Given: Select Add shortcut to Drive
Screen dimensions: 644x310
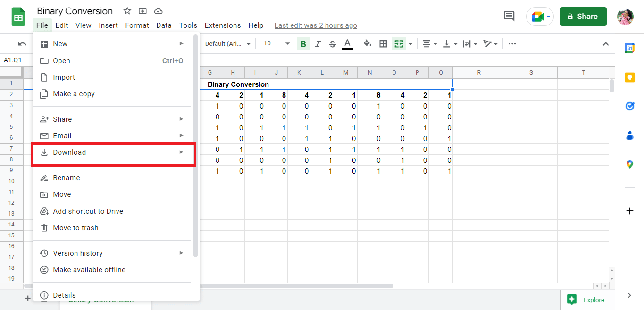Looking at the screenshot, I should click(x=112, y=211).
